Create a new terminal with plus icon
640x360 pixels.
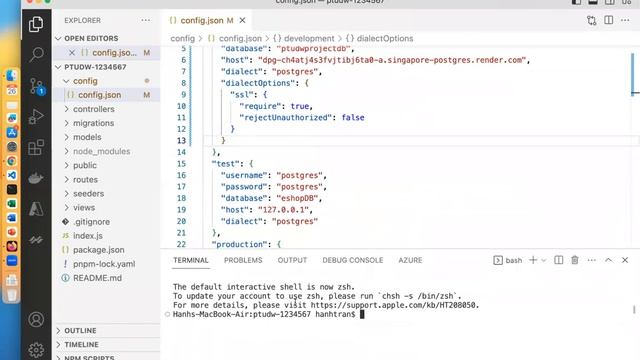coord(533,260)
